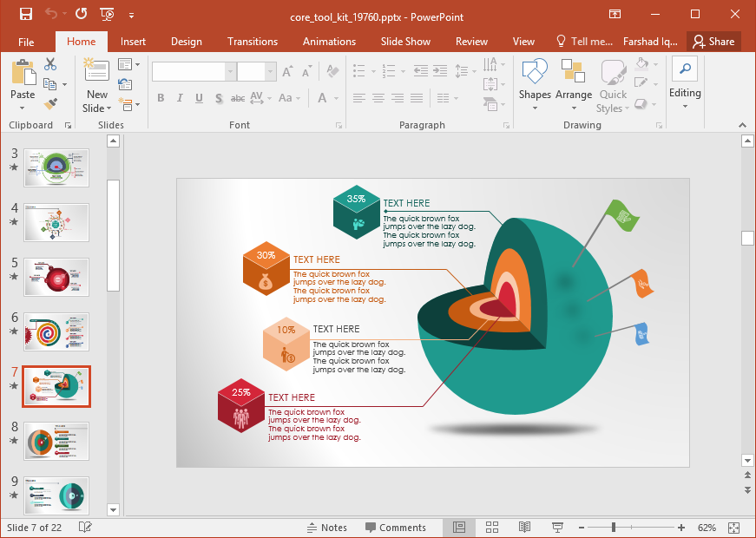Toggle Normal view in the status bar
Screen dimensions: 756x538
[459, 528]
